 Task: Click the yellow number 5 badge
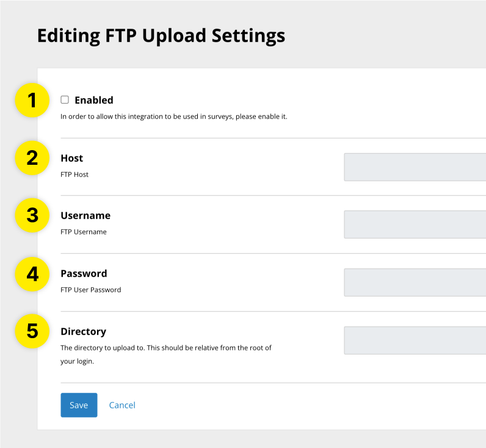pyautogui.click(x=32, y=331)
